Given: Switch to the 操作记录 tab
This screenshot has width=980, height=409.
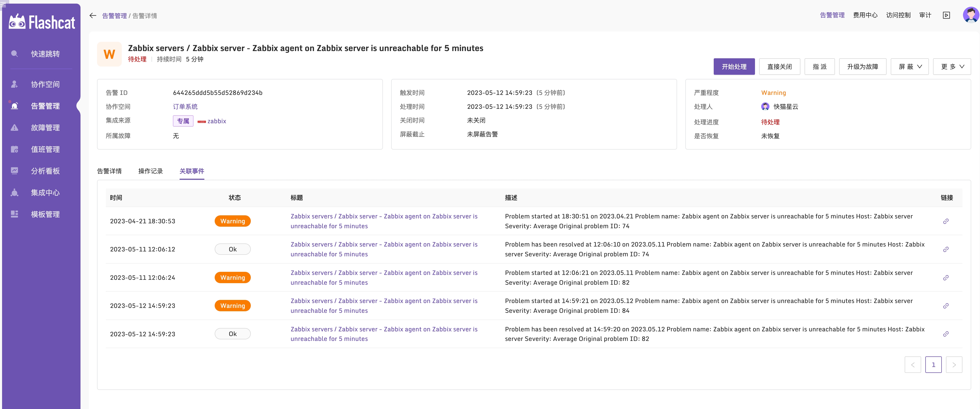Looking at the screenshot, I should 151,171.
